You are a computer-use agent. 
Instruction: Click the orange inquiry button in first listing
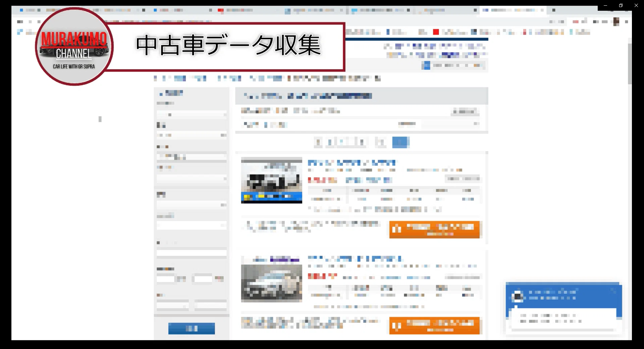pyautogui.click(x=434, y=230)
